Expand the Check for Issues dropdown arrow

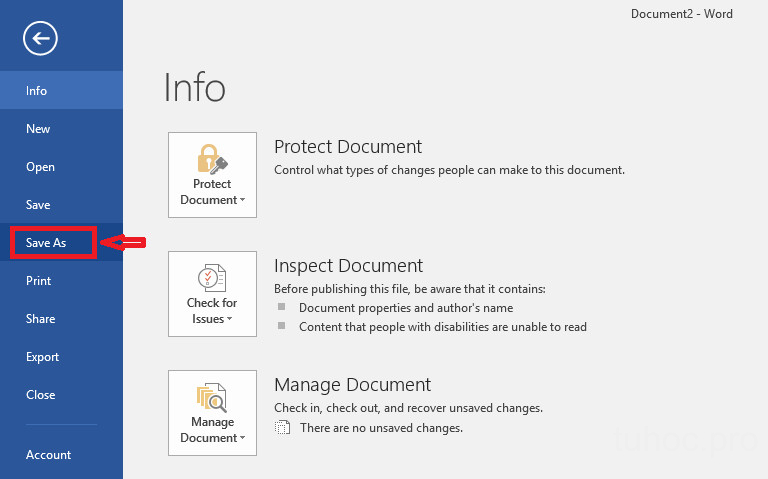click(229, 319)
